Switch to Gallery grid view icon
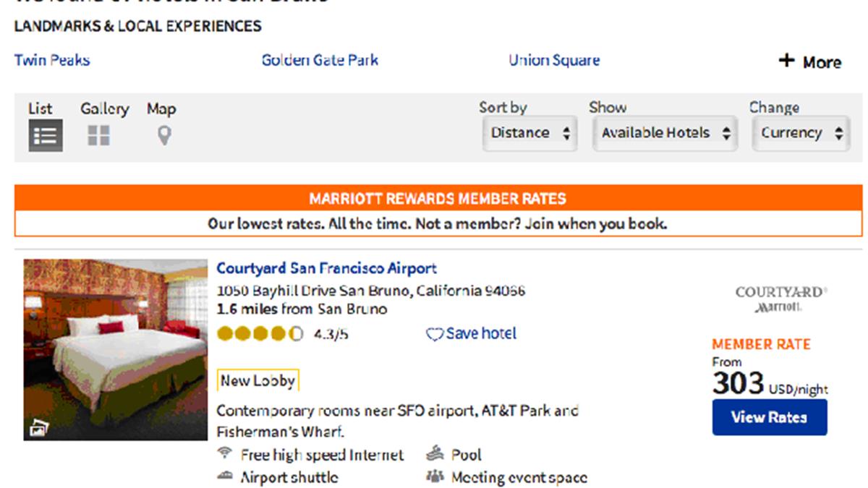The height and width of the screenshot is (488, 868). (x=98, y=135)
